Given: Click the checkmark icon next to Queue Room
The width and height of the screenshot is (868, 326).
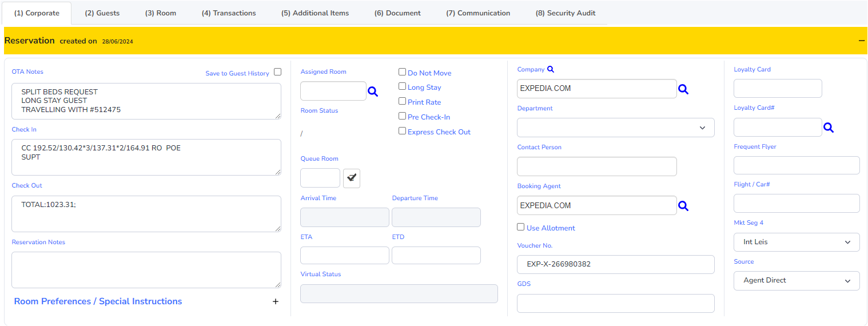Looking at the screenshot, I should click(x=352, y=178).
